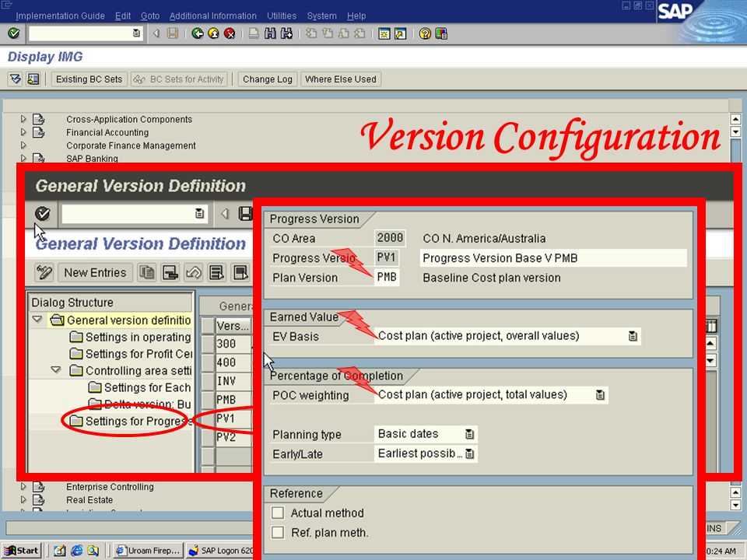This screenshot has width=747, height=560.
Task: Click the Print icon in main toolbar
Action: 254,33
